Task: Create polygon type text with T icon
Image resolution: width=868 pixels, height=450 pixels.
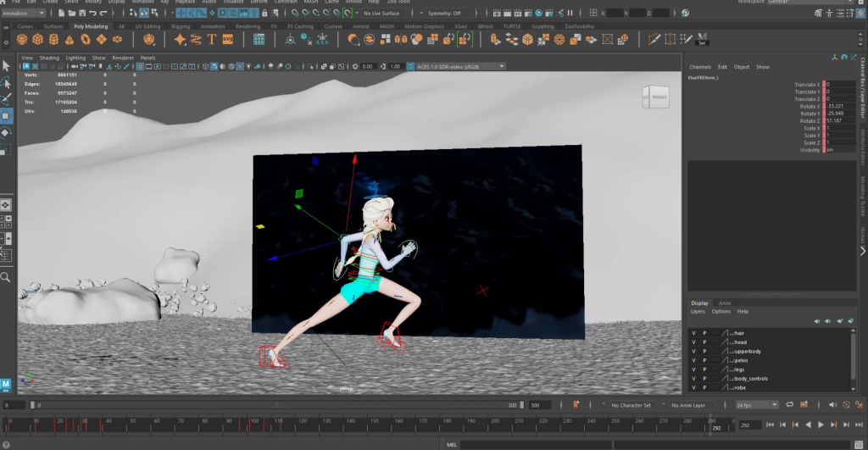Action: coord(211,39)
